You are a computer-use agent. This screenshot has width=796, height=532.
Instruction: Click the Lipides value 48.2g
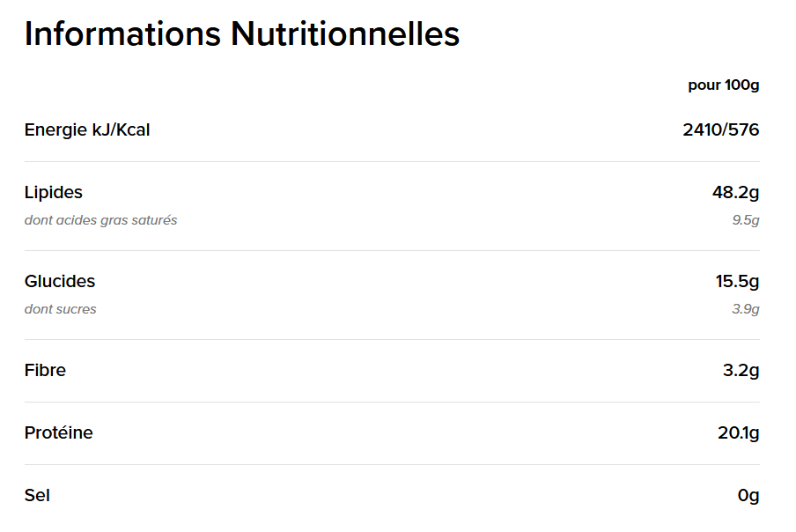735,192
